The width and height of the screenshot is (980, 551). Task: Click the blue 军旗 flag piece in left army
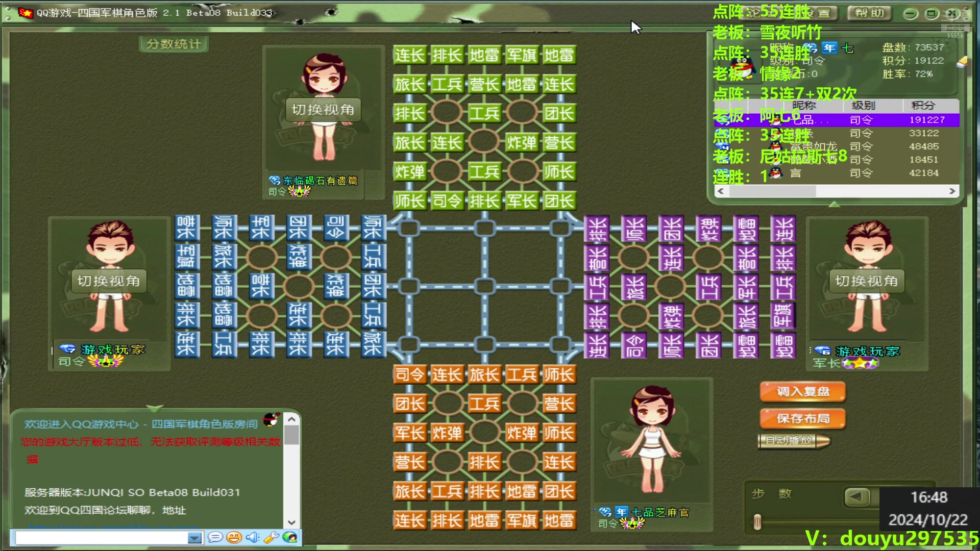click(x=186, y=257)
